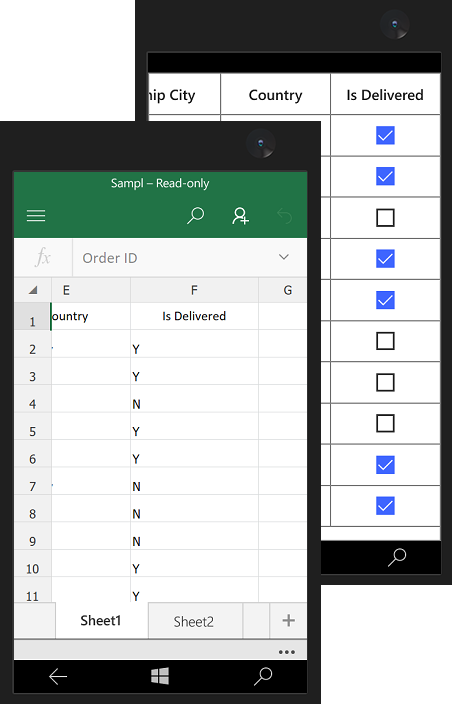The image size is (452, 704).
Task: Add a new sheet with plus button
Action: tap(288, 620)
